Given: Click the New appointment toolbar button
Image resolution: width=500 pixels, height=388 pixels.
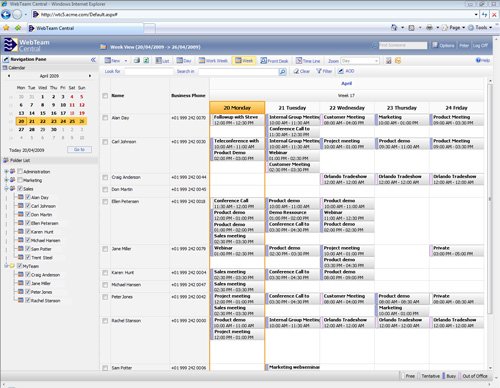Looking at the screenshot, I should click(112, 61).
